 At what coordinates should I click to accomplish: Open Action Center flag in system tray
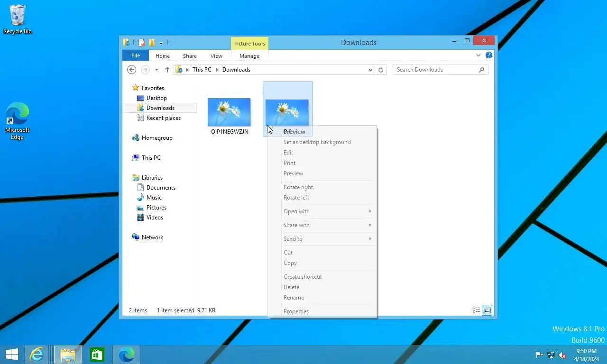pyautogui.click(x=540, y=355)
